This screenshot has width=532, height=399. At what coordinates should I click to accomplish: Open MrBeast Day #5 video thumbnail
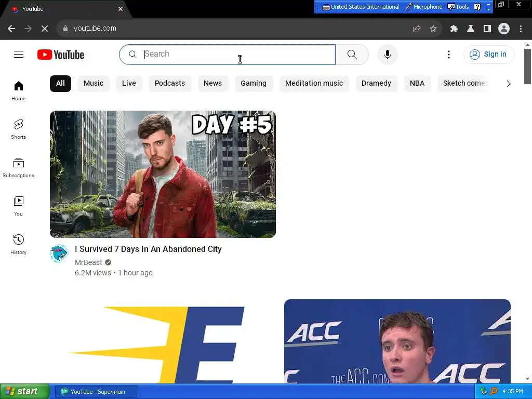coord(163,174)
